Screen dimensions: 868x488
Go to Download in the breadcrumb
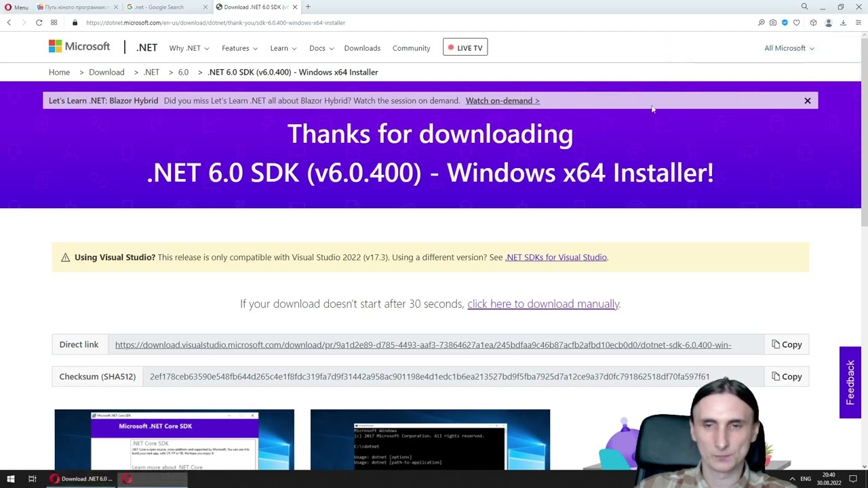click(x=106, y=72)
